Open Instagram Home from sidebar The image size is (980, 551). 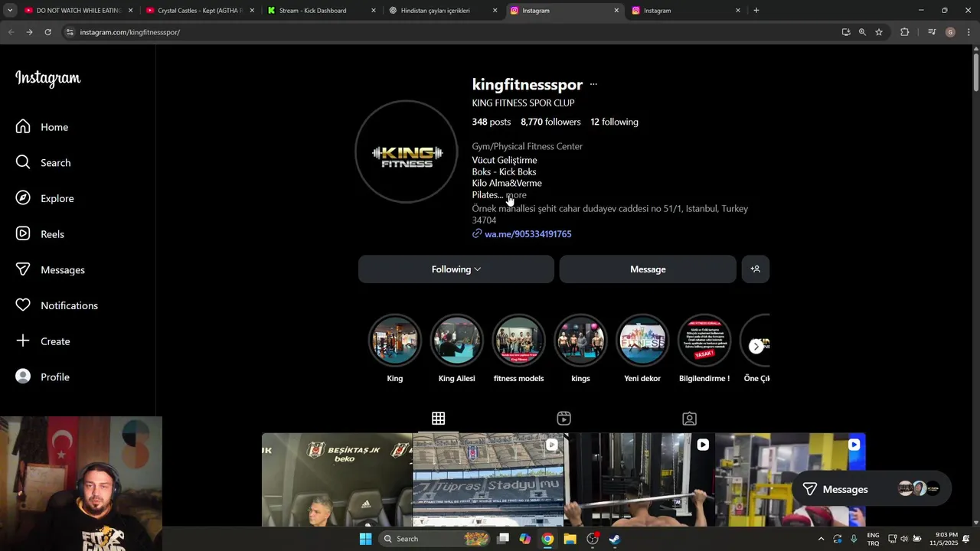[42, 127]
